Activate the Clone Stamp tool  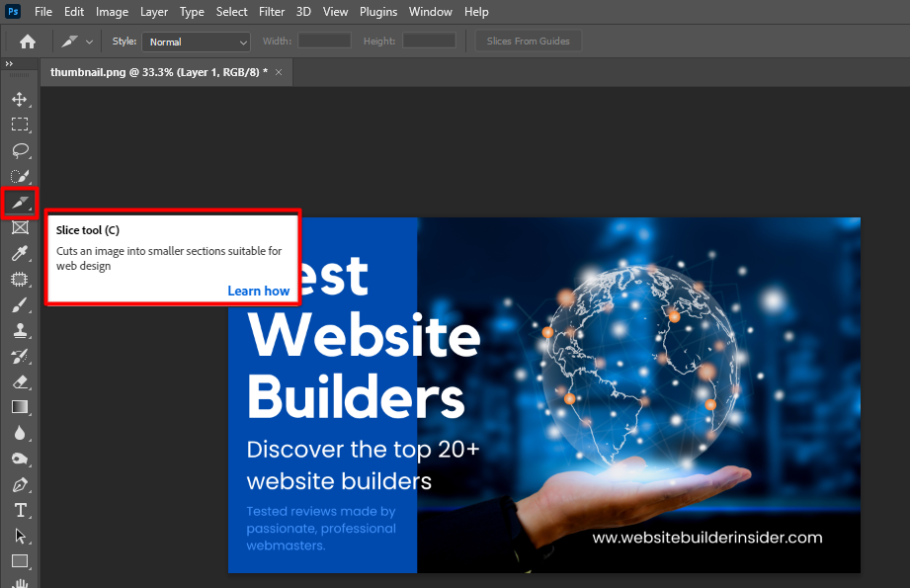tap(20, 331)
